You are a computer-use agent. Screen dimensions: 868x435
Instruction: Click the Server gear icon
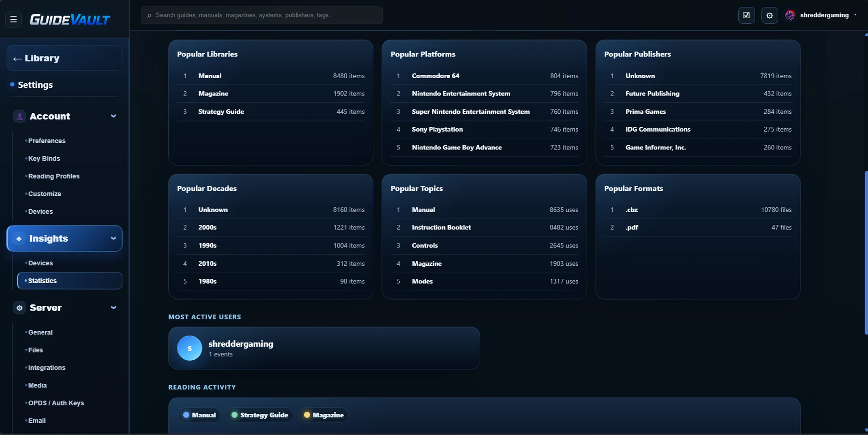pos(19,308)
